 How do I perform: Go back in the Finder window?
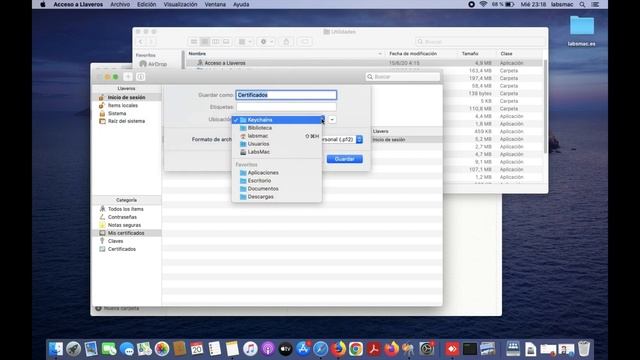141,42
